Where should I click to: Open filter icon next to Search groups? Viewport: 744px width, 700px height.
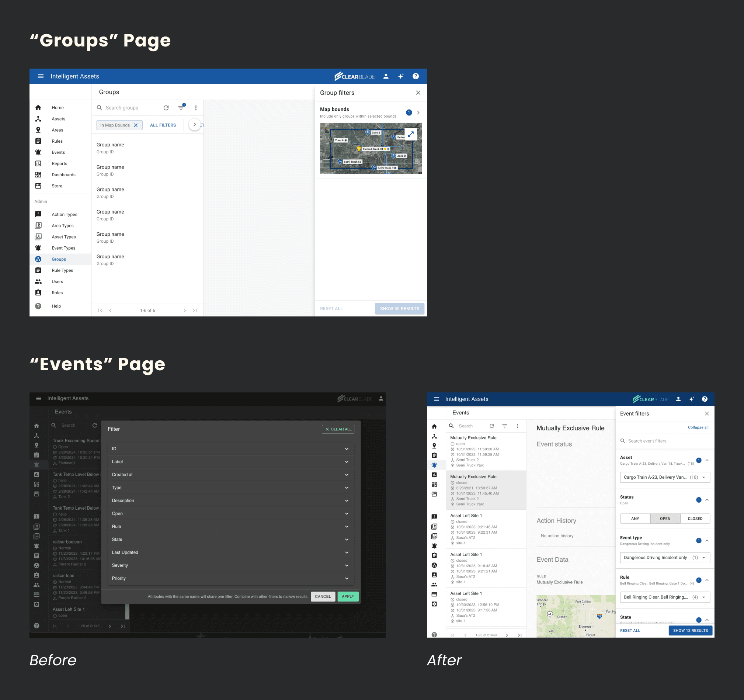coord(181,108)
